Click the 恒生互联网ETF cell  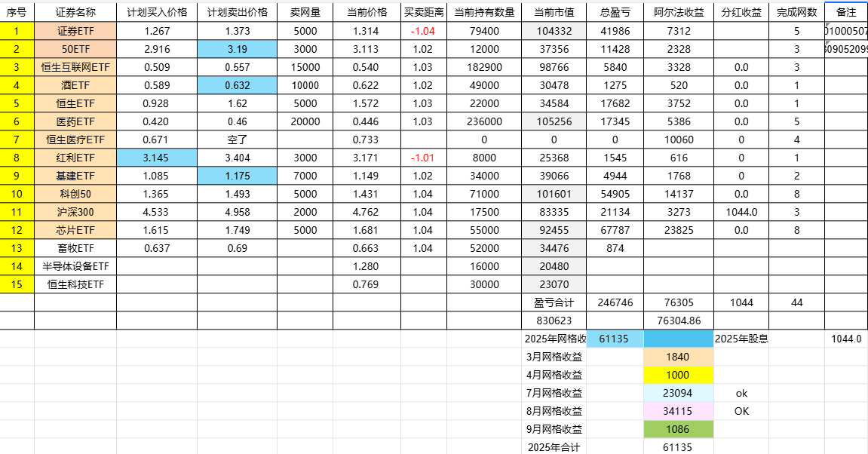click(75, 68)
